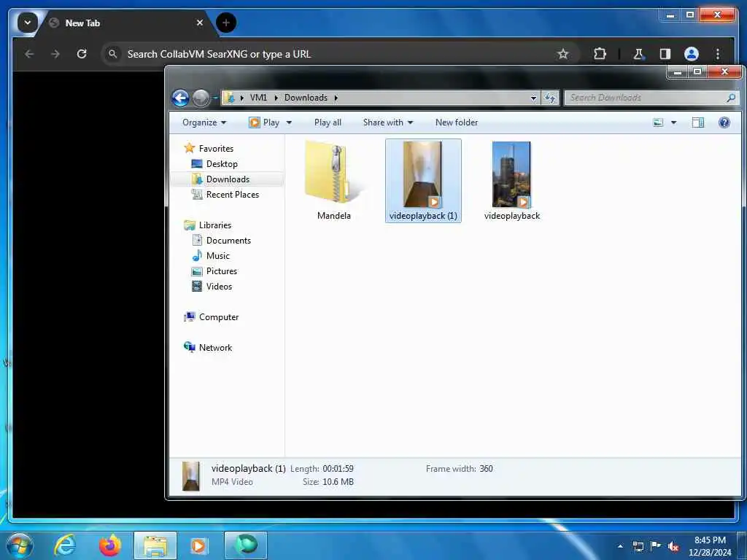Open the address bar history dropdown

point(533,98)
